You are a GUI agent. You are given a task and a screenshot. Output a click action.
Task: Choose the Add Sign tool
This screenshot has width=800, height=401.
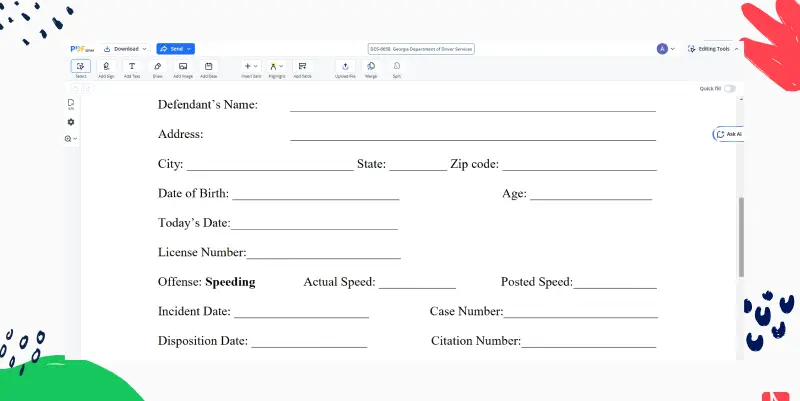[x=106, y=66]
